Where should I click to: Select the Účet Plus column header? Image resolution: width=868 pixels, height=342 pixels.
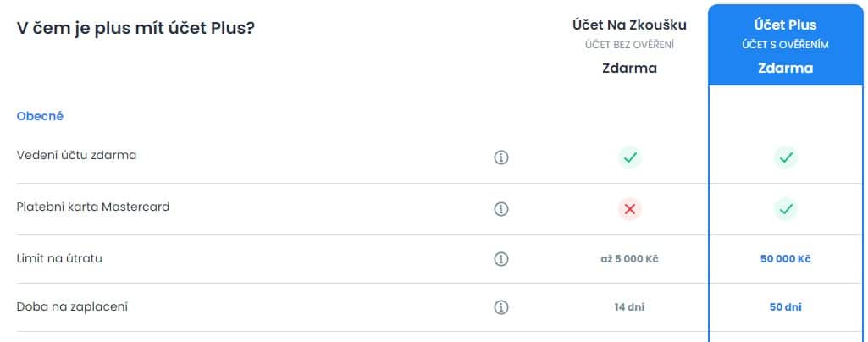click(x=786, y=46)
